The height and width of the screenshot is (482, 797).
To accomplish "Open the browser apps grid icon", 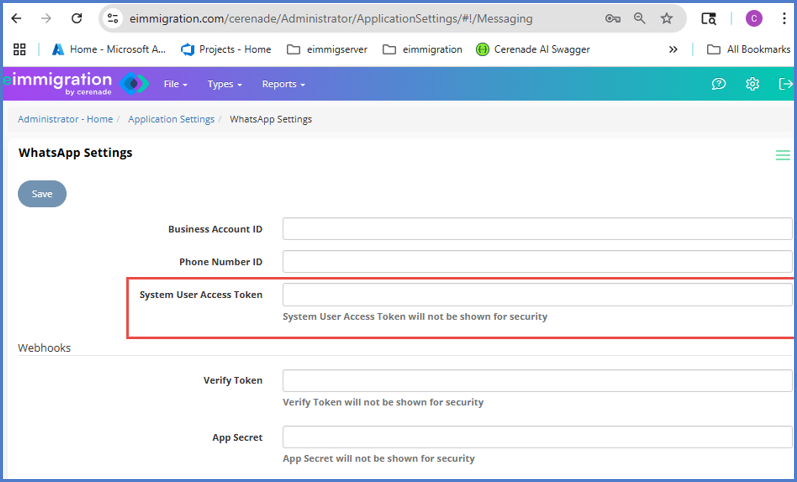I will pos(19,49).
